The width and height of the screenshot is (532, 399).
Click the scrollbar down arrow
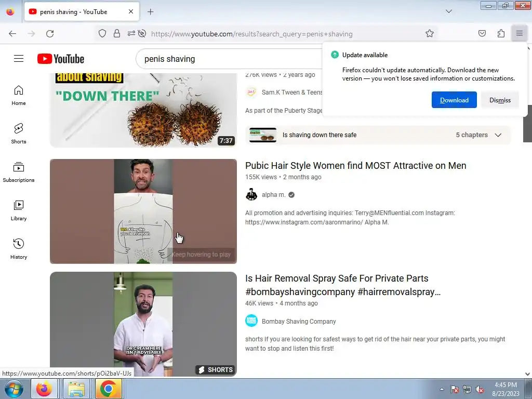pyautogui.click(x=527, y=374)
